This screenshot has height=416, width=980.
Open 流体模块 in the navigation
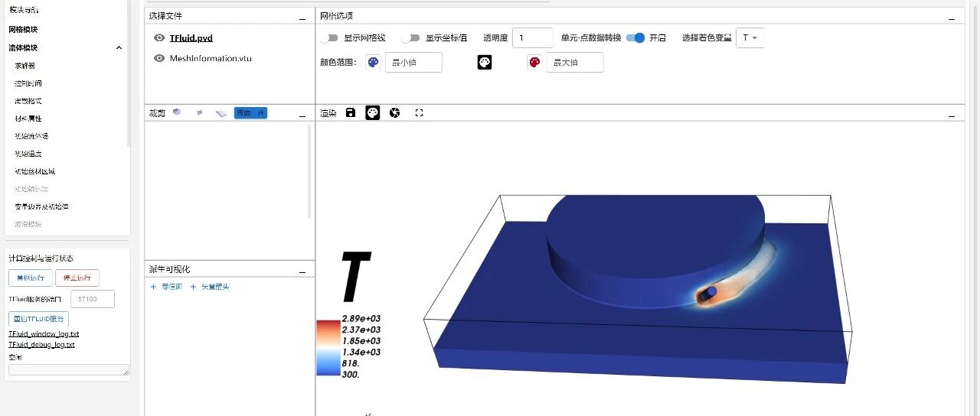[x=23, y=47]
